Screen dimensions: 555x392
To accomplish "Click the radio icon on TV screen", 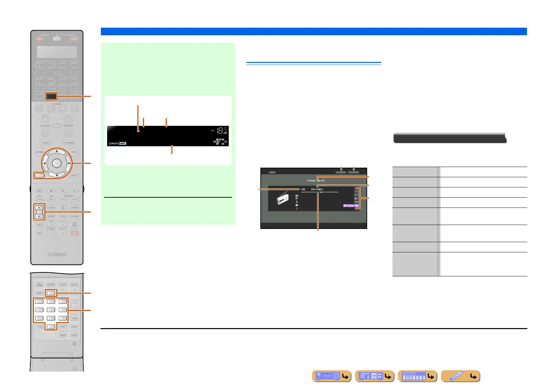I will [x=282, y=199].
